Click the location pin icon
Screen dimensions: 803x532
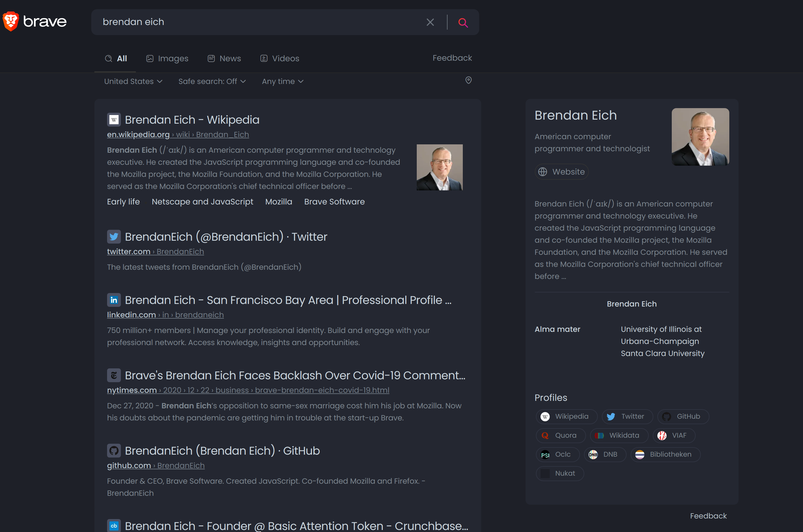(469, 81)
